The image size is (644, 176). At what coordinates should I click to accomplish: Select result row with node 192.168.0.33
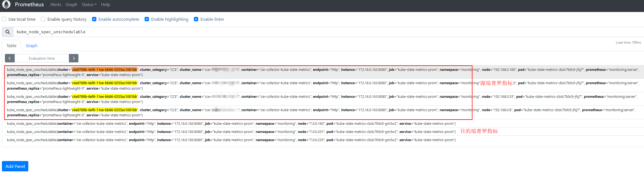tap(324, 99)
